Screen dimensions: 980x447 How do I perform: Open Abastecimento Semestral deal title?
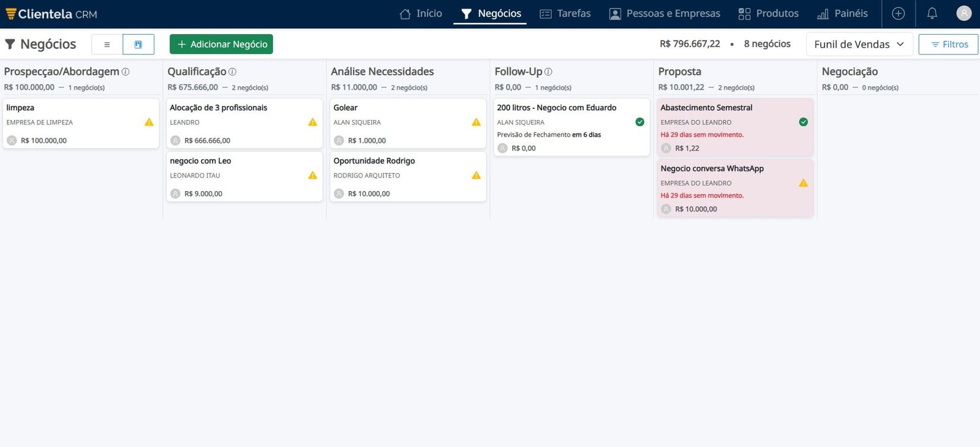(x=706, y=108)
